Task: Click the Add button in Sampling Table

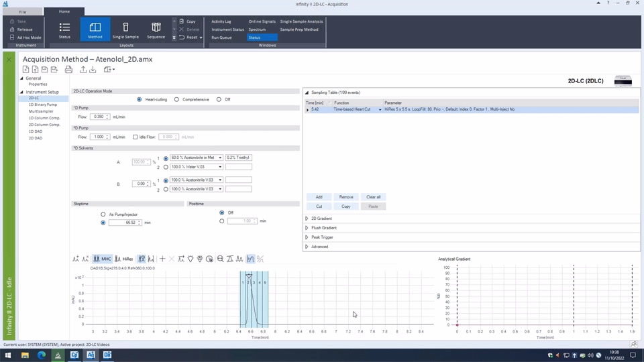Action: click(319, 197)
